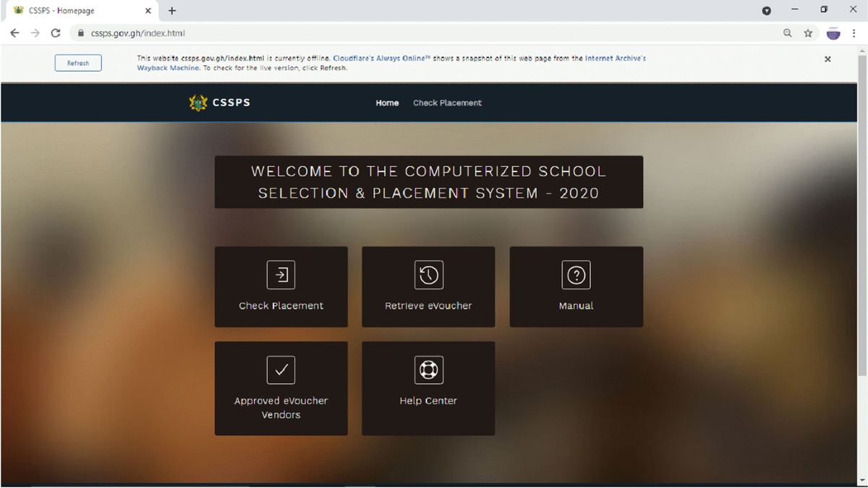Open the browser zoom magnifier icon
Image resolution: width=868 pixels, height=488 pixels.
click(788, 33)
